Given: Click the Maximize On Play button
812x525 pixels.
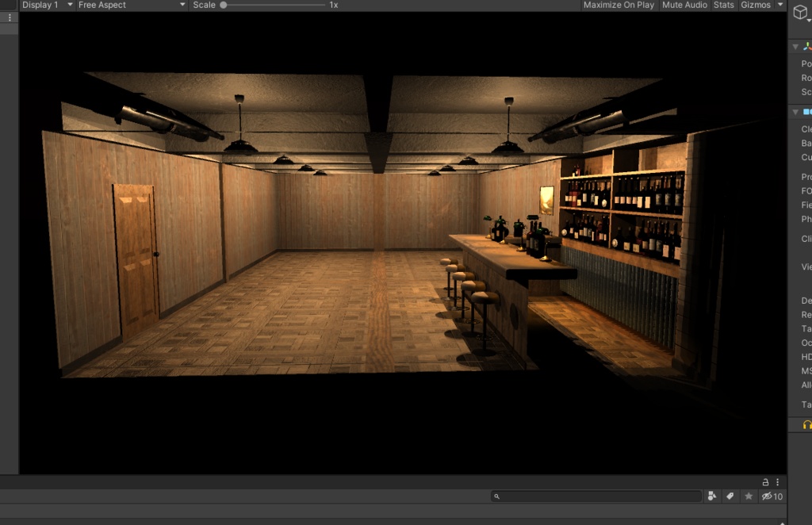Looking at the screenshot, I should click(x=618, y=5).
